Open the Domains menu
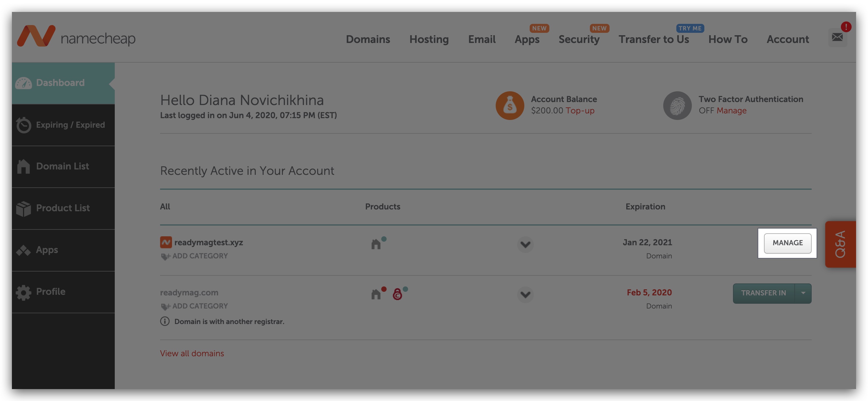This screenshot has width=868, height=401. [x=368, y=39]
